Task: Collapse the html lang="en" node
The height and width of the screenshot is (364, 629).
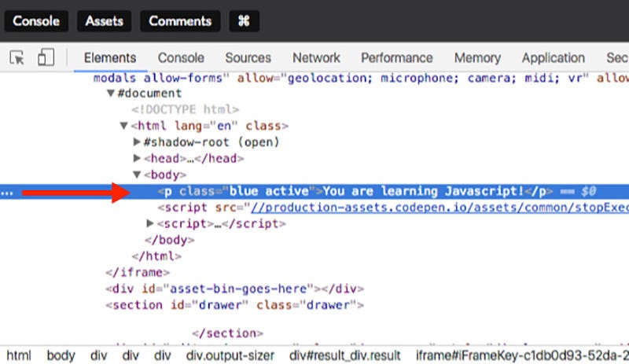Action: click(124, 126)
